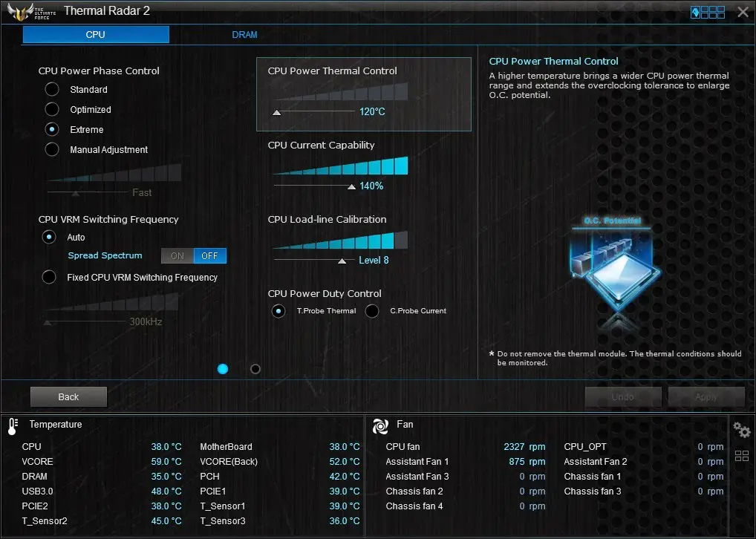
Task: Click the 300kHz VRM frequency slider handle
Action: click(x=48, y=322)
